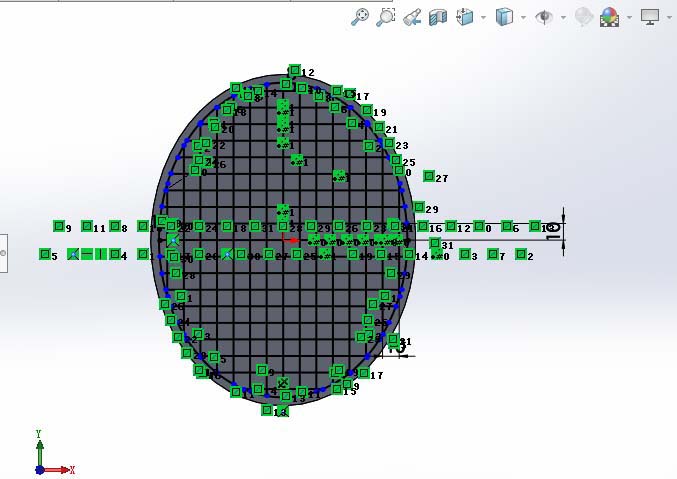
Task: Toggle Hide/Show Items eye icon
Action: pos(544,17)
